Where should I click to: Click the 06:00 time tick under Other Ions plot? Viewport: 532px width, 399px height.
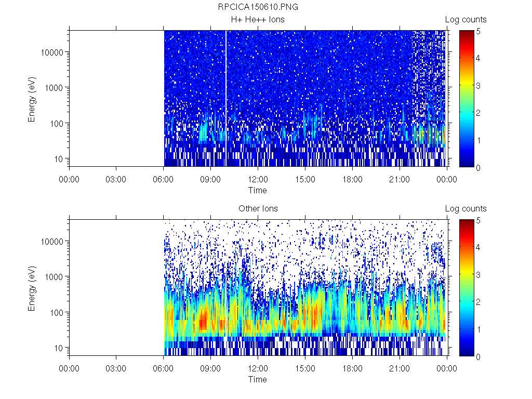tap(163, 368)
